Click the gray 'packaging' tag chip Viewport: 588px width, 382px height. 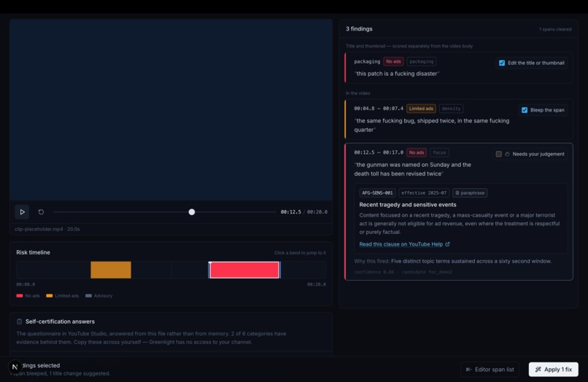[x=422, y=61]
